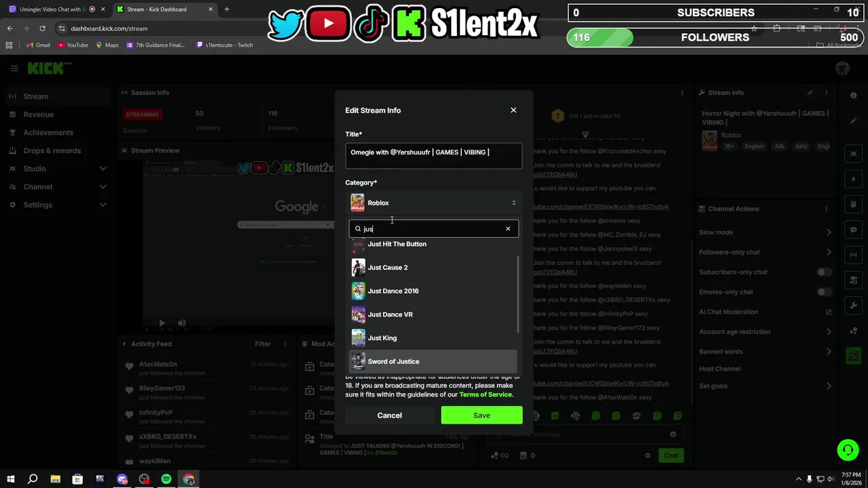
Task: Click the lightning bolt rail icon
Action: [854, 179]
